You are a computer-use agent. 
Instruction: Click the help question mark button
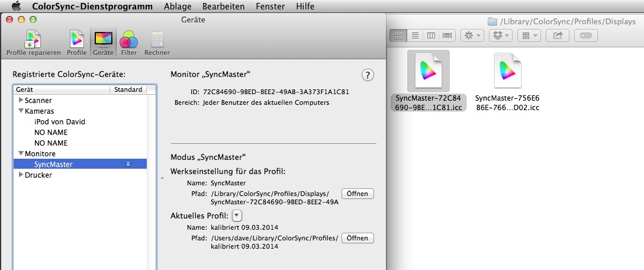click(368, 75)
